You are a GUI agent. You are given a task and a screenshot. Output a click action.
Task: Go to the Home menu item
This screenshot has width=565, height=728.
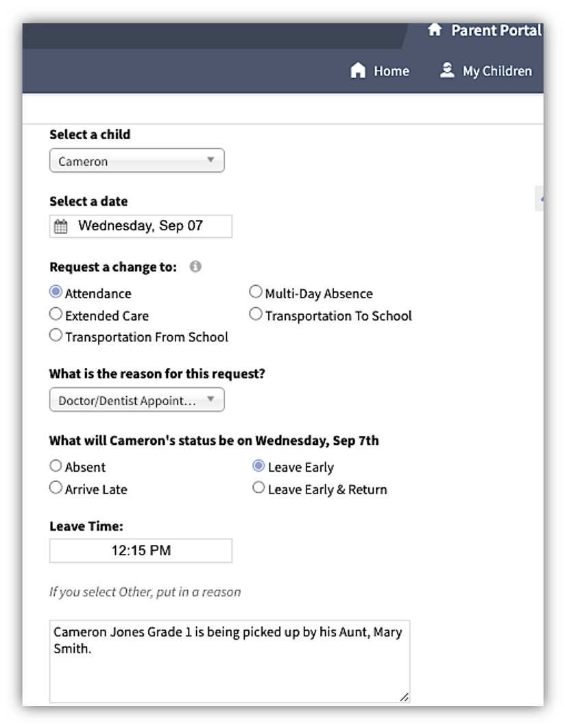click(391, 71)
